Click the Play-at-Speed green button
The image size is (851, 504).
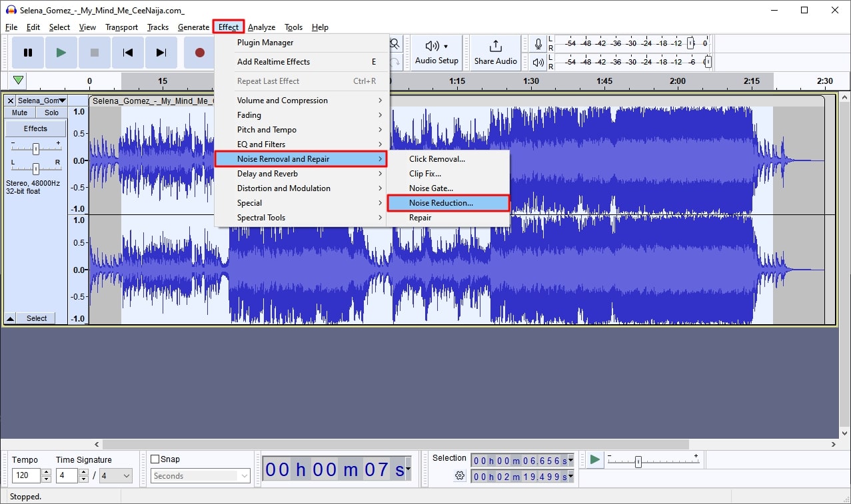tap(595, 459)
